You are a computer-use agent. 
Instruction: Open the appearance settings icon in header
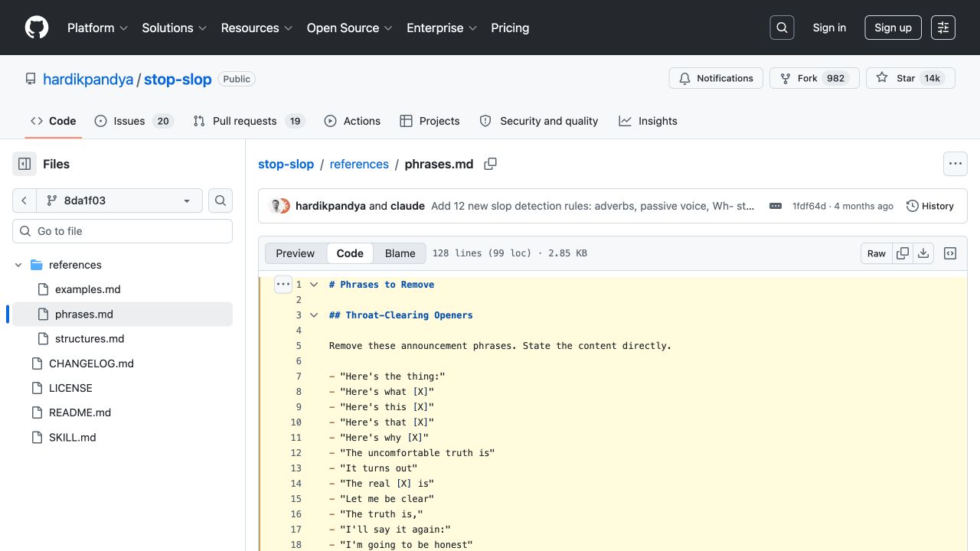tap(943, 28)
